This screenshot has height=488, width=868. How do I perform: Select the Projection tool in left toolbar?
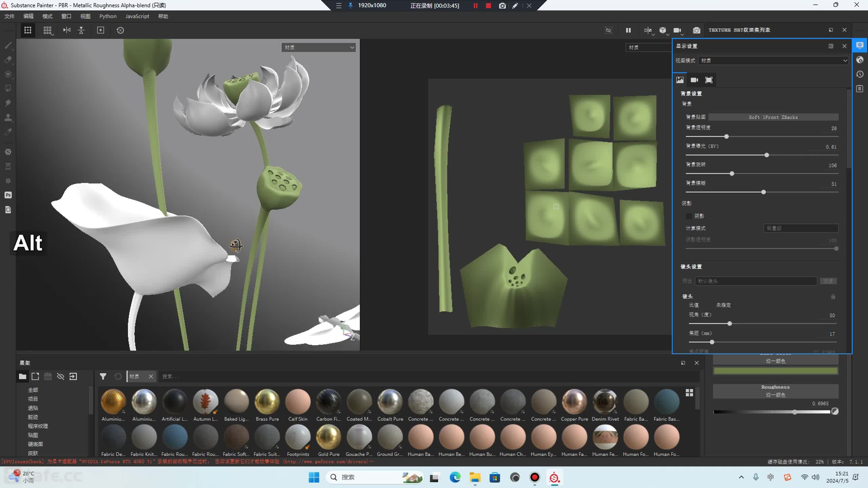tap(8, 74)
